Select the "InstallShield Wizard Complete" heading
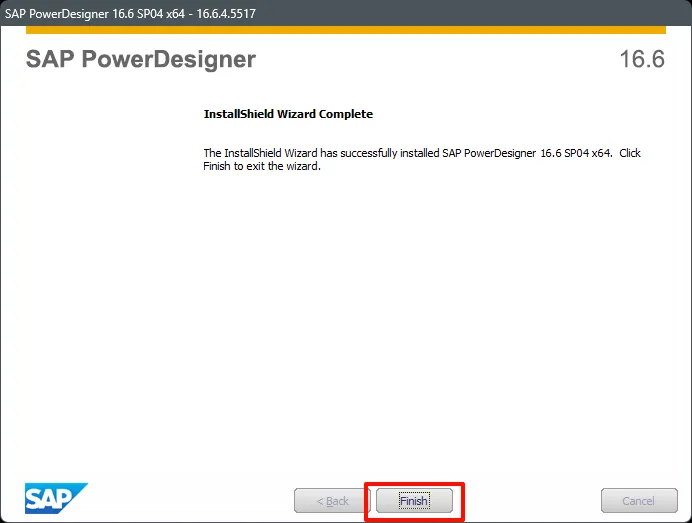Viewport: 692px width, 523px height. pos(288,114)
